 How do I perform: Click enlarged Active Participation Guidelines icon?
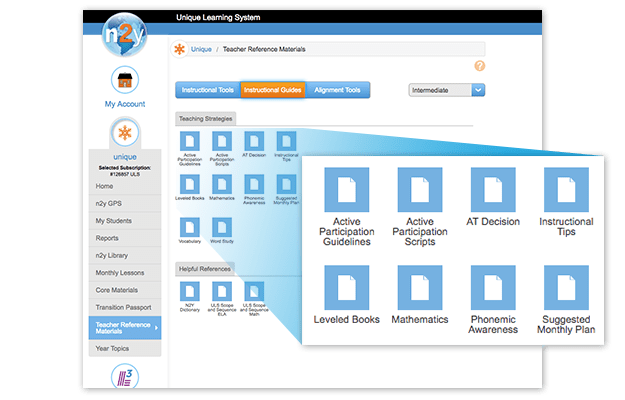[x=347, y=190]
